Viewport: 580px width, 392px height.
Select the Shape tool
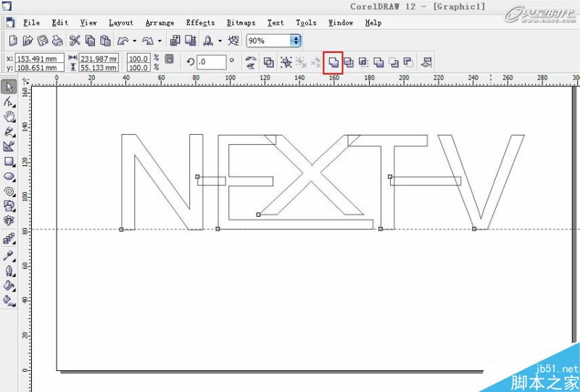(x=9, y=101)
